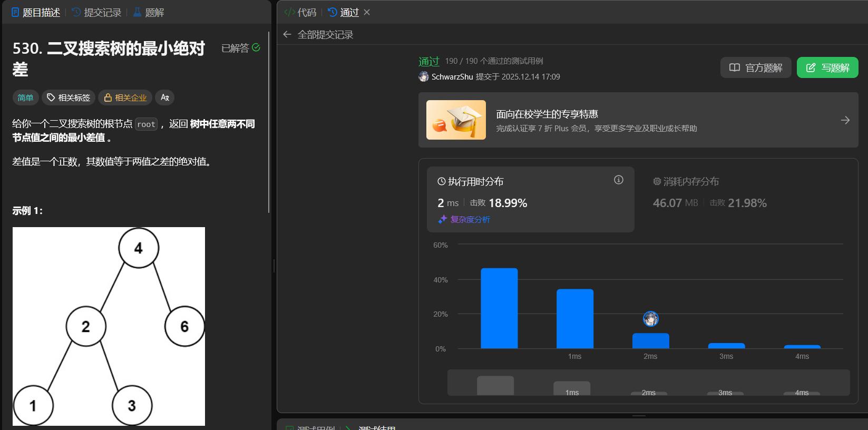Viewport: 868px width, 430px height.
Task: Click the translate language icon button
Action: 165,97
